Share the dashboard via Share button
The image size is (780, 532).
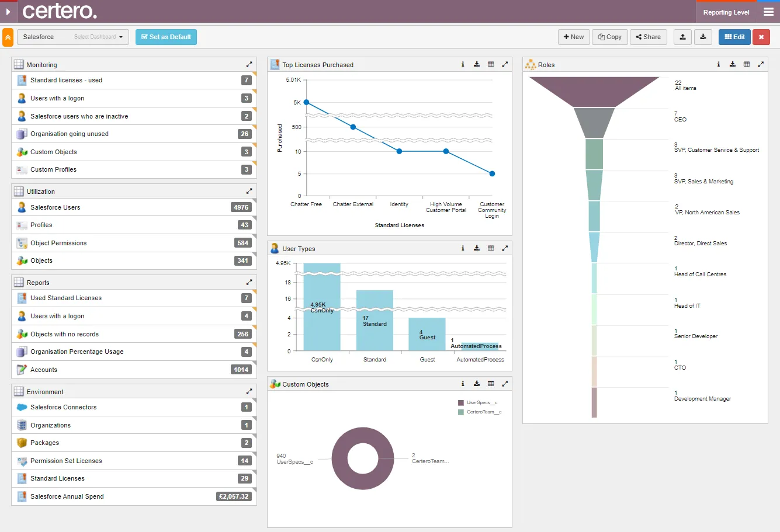649,37
